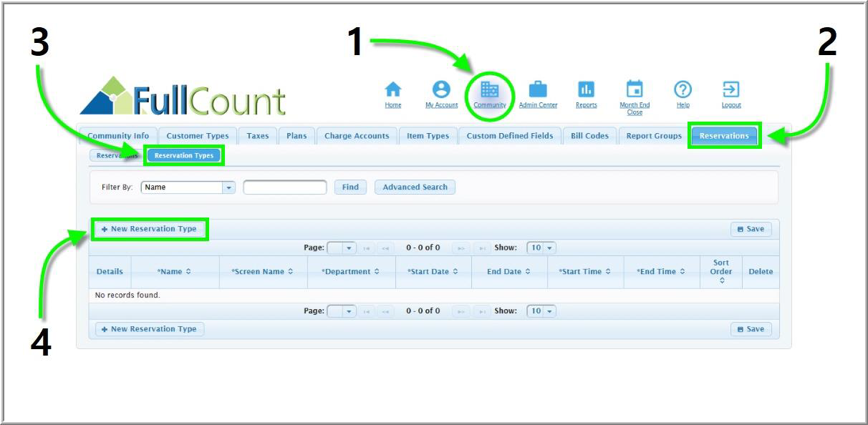Click the Community building icon
Image resolution: width=868 pixels, height=425 pixels.
pyautogui.click(x=490, y=89)
